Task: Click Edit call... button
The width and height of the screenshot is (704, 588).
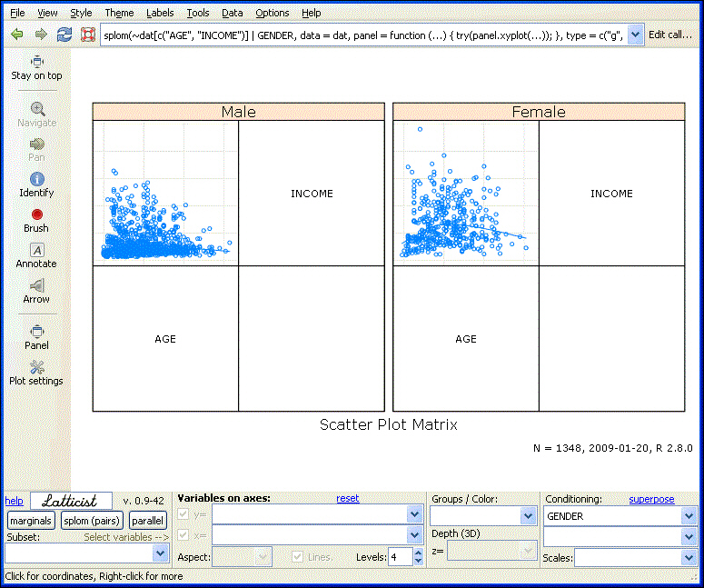Action: tap(670, 35)
